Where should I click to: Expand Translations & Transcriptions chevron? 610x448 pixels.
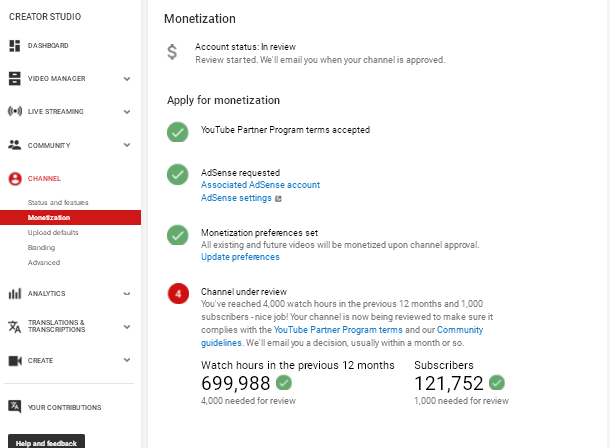(127, 327)
